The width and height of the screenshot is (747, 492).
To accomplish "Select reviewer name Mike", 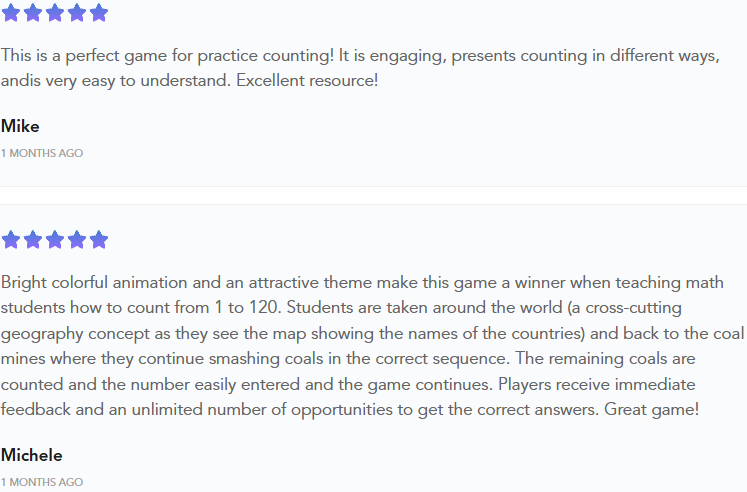I will (20, 126).
